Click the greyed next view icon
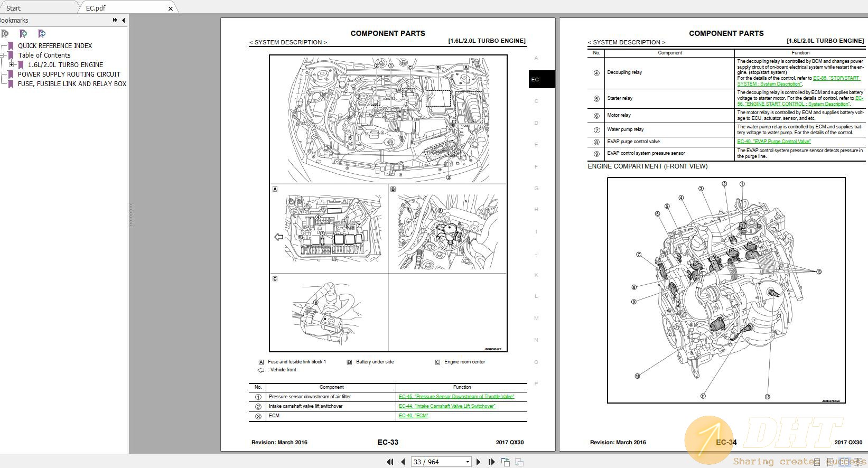The width and height of the screenshot is (868, 468). coord(519,462)
